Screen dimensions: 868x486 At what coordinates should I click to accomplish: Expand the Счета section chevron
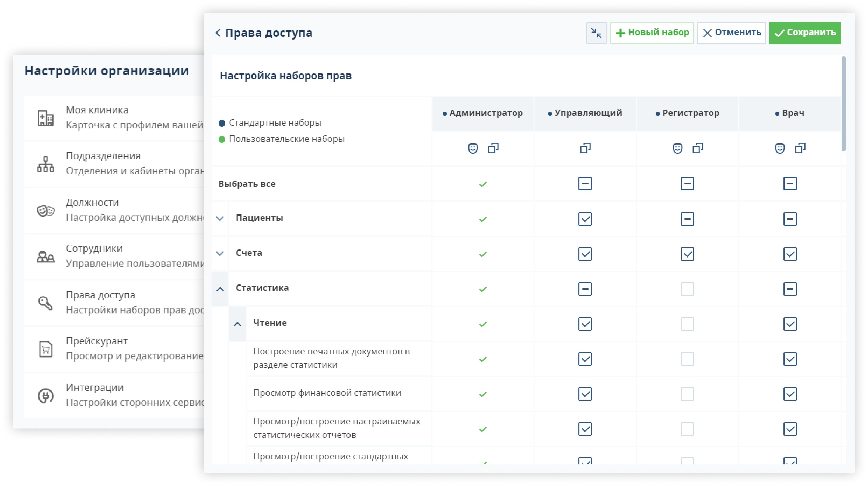point(220,253)
